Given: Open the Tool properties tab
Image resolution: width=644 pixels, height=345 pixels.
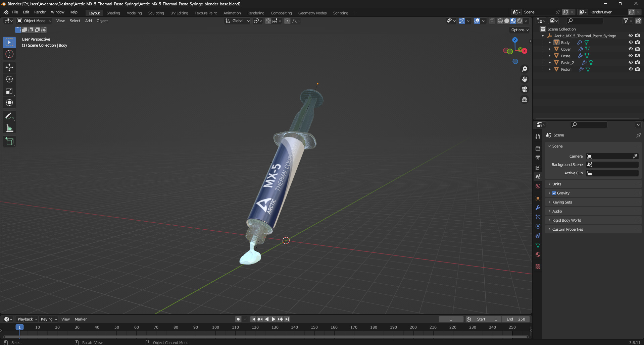Looking at the screenshot, I should pos(538,136).
